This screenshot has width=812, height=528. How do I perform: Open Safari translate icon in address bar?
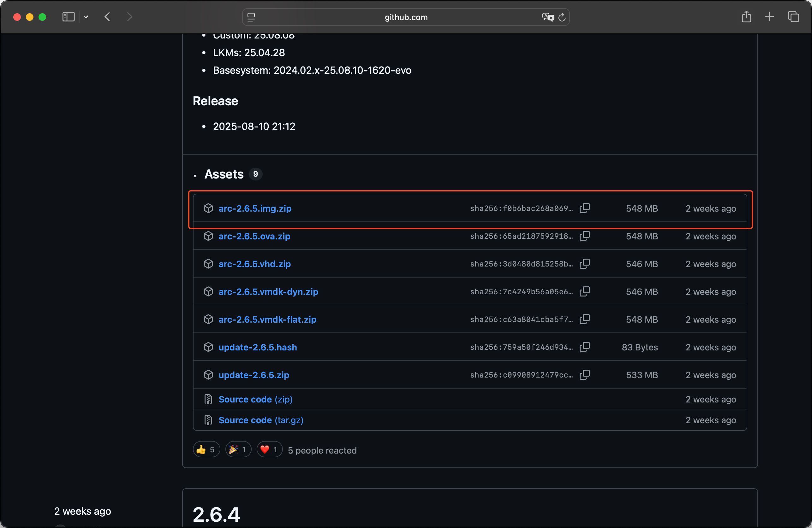547,17
